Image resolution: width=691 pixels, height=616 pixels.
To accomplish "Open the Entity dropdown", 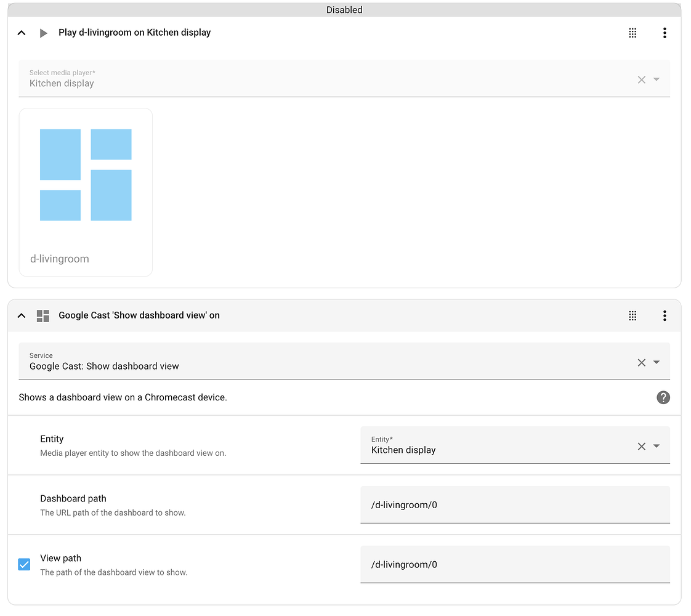I will coord(656,446).
